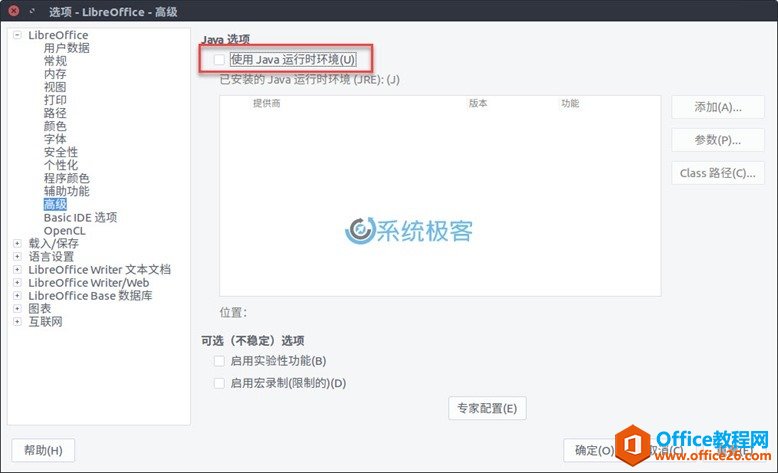
Task: Open OpenCL options page
Action: [x=65, y=231]
